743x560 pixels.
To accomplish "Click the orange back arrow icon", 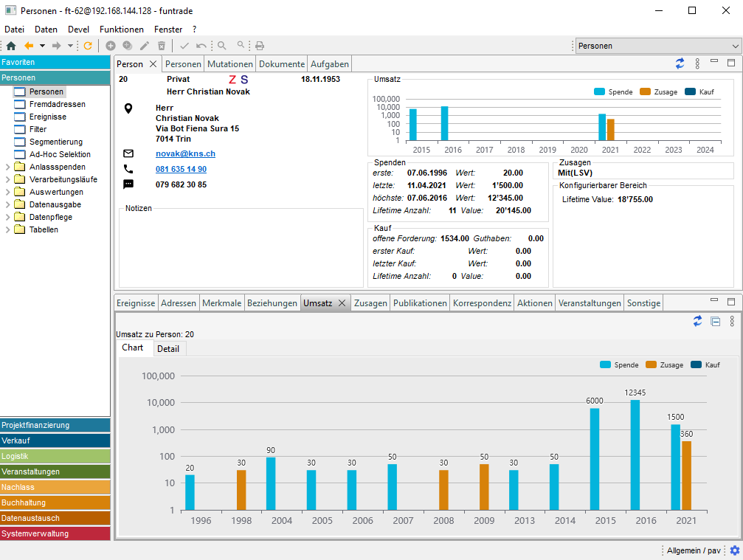I will pyautogui.click(x=29, y=46).
